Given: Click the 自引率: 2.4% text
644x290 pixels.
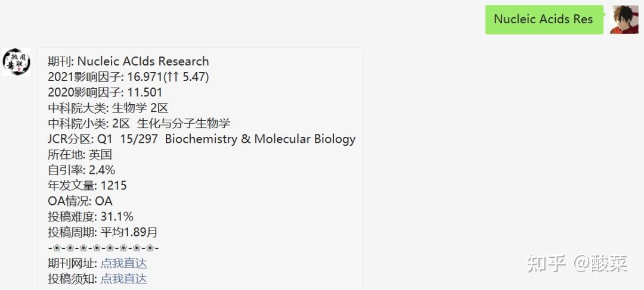Looking at the screenshot, I should pyautogui.click(x=82, y=170).
